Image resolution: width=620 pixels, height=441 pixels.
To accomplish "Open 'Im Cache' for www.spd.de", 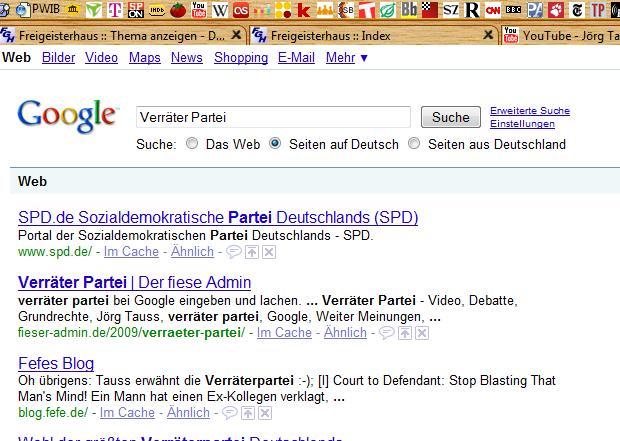I will pyautogui.click(x=131, y=252).
